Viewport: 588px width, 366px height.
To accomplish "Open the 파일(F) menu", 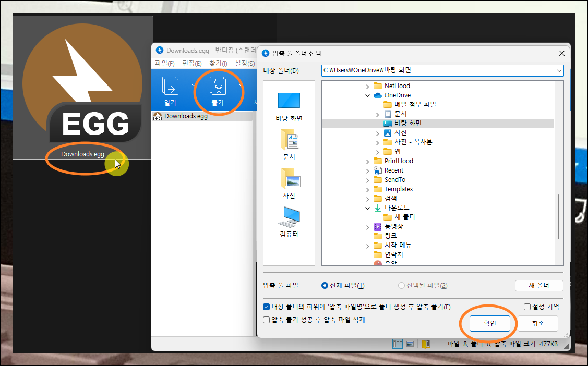I will click(165, 63).
